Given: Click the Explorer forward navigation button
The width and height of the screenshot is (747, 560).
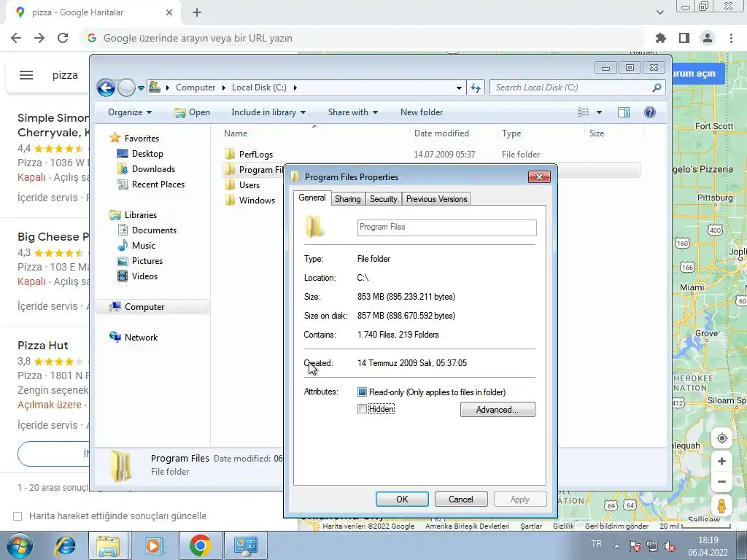Looking at the screenshot, I should click(126, 87).
